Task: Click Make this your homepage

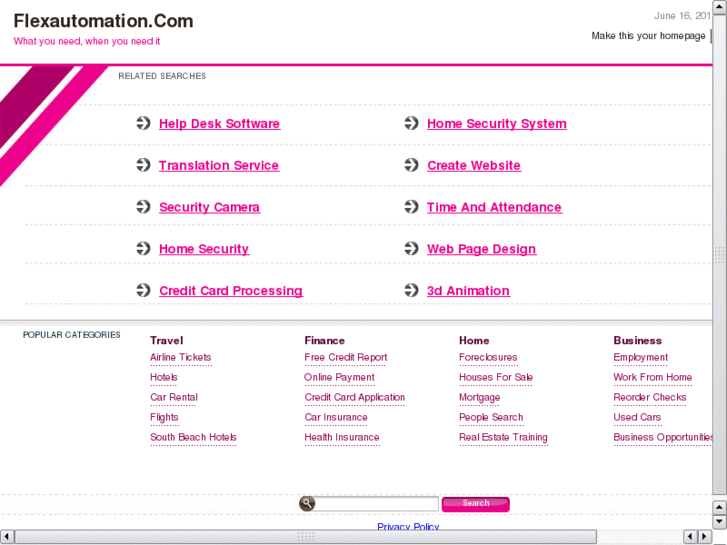Action: pos(648,36)
